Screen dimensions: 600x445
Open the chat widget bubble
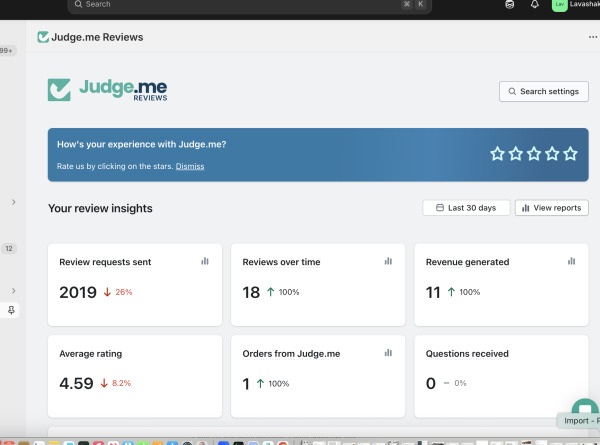585,408
